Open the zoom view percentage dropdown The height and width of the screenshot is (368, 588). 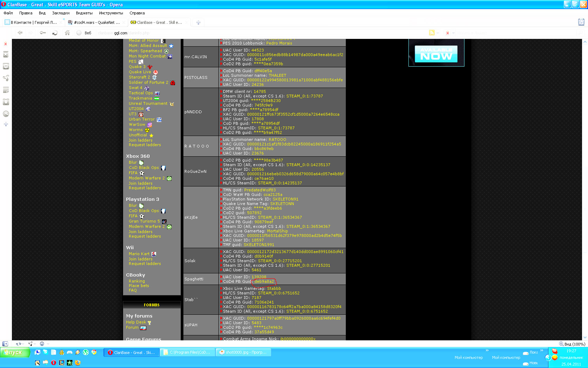pyautogui.click(x=572, y=344)
